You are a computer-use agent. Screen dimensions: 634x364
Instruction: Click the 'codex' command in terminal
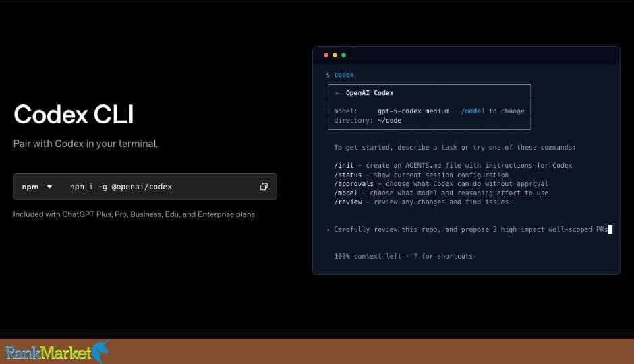[x=344, y=75]
